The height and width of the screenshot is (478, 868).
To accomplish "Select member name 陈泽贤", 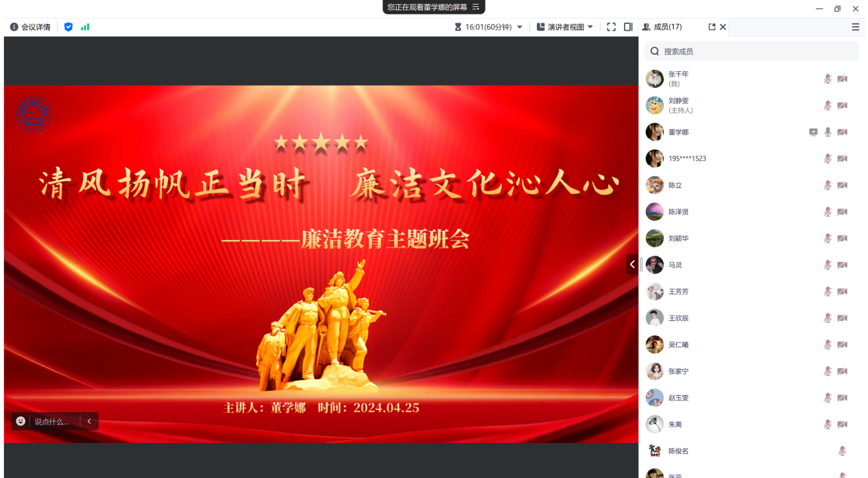I will coord(679,212).
